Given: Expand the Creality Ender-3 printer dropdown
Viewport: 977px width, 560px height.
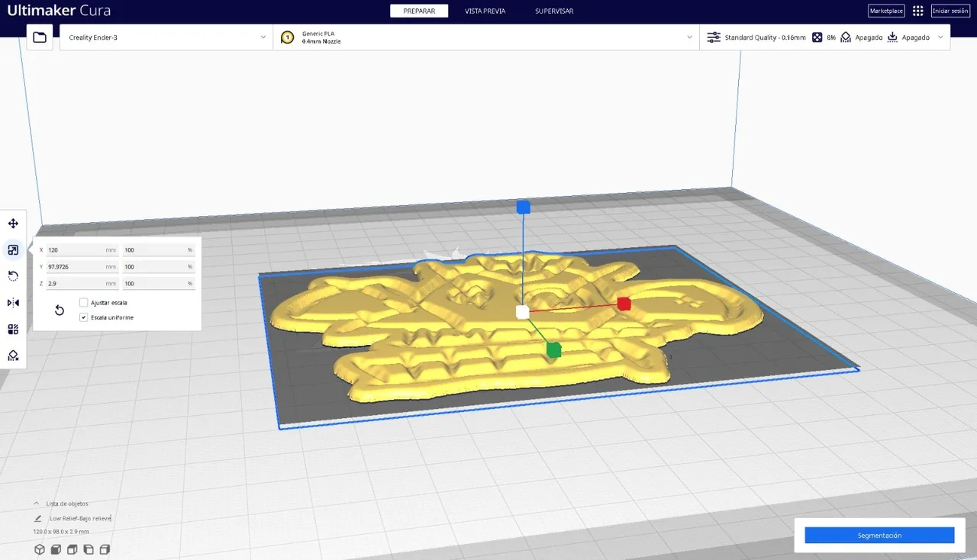Looking at the screenshot, I should [166, 37].
